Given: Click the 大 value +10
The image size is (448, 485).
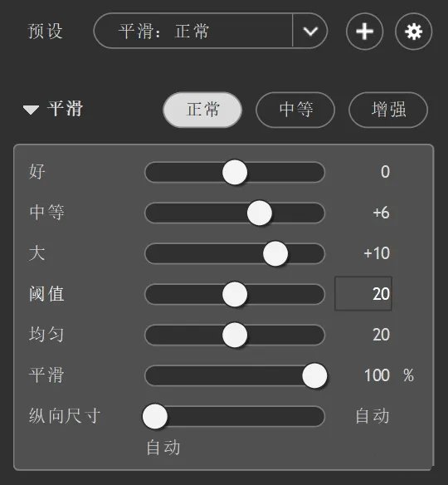Looking at the screenshot, I should [377, 253].
